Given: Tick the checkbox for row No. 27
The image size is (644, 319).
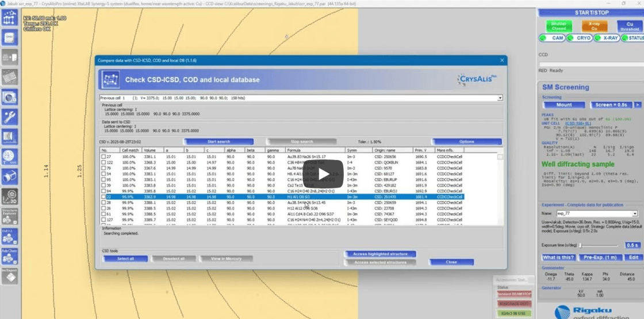Looking at the screenshot, I should [103, 157].
